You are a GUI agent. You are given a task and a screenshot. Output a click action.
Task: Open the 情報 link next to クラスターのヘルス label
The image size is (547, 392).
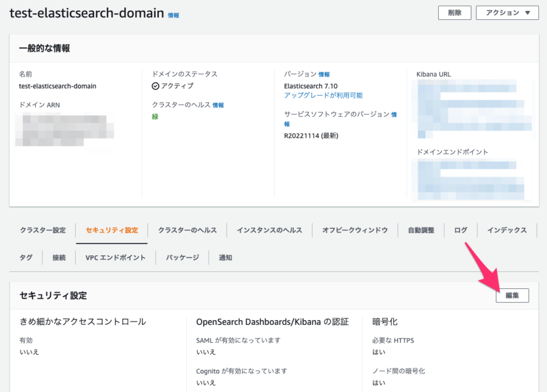218,105
